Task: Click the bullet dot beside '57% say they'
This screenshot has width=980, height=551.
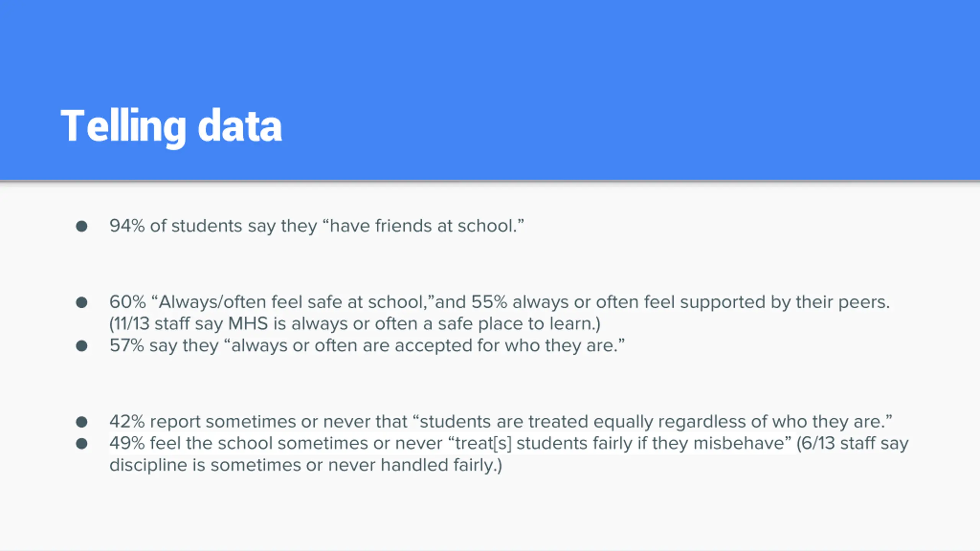Action: click(x=82, y=346)
